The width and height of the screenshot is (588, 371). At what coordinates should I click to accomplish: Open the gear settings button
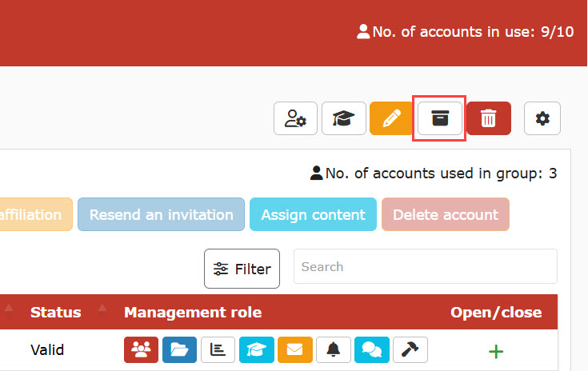click(542, 119)
